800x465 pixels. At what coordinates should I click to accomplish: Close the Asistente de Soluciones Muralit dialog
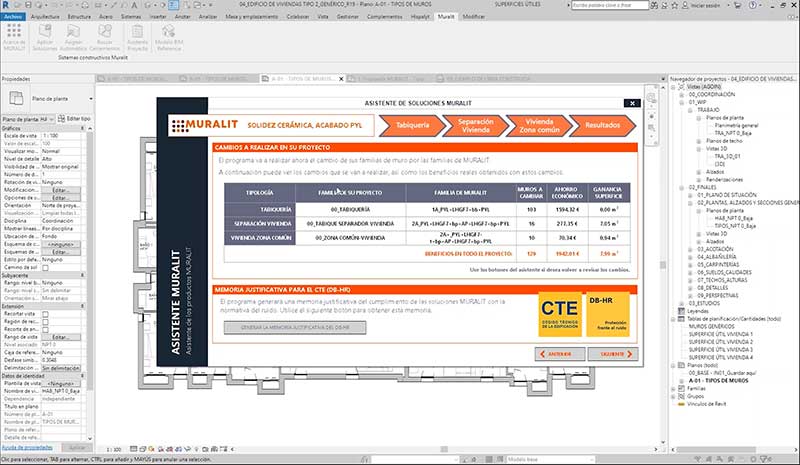632,103
